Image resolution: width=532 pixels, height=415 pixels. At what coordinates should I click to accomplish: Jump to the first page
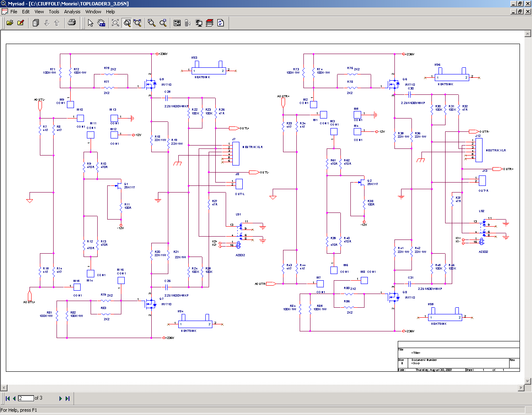pos(7,398)
